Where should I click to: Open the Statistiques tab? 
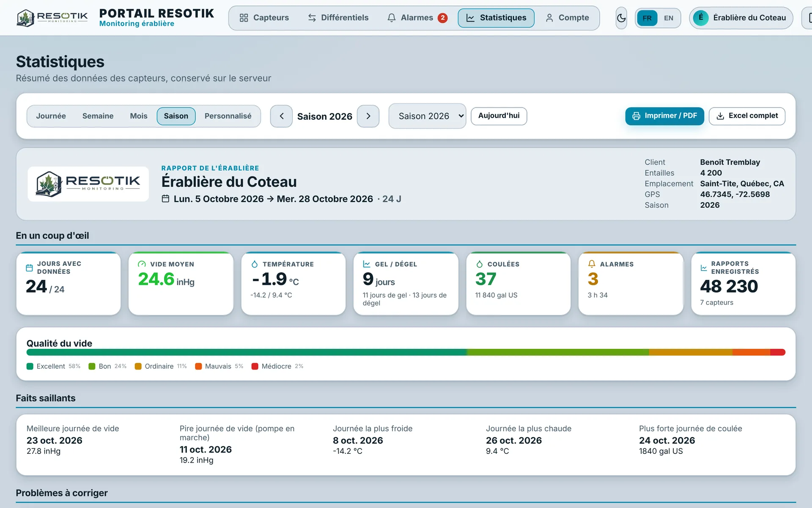[496, 18]
